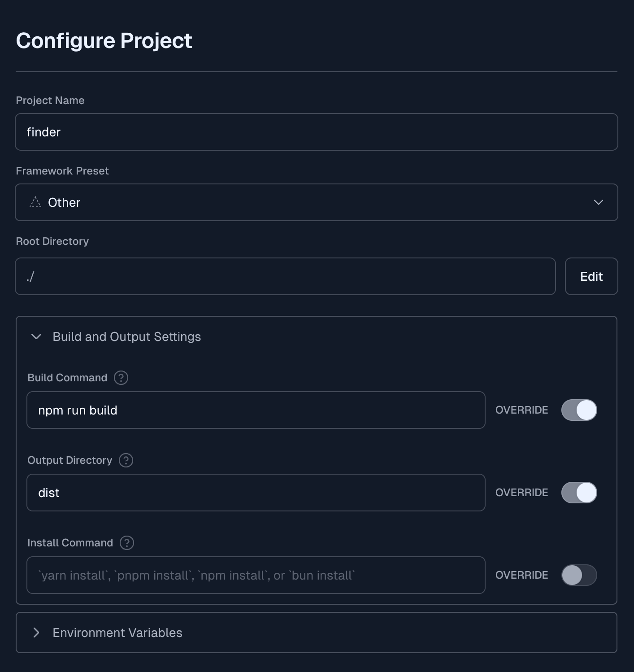Expand the Environment Variables section

pos(36,633)
